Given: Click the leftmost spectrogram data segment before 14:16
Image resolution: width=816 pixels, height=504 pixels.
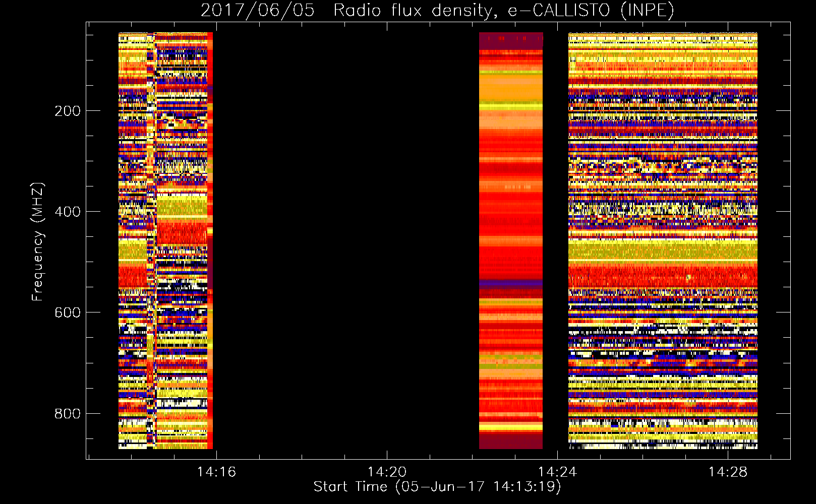Looking at the screenshot, I should (x=165, y=241).
